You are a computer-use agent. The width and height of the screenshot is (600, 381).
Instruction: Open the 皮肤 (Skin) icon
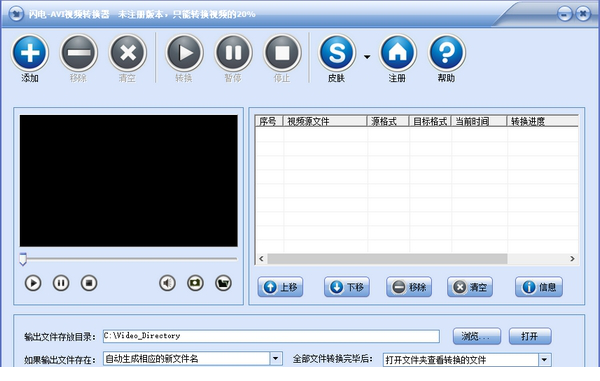pyautogui.click(x=337, y=52)
